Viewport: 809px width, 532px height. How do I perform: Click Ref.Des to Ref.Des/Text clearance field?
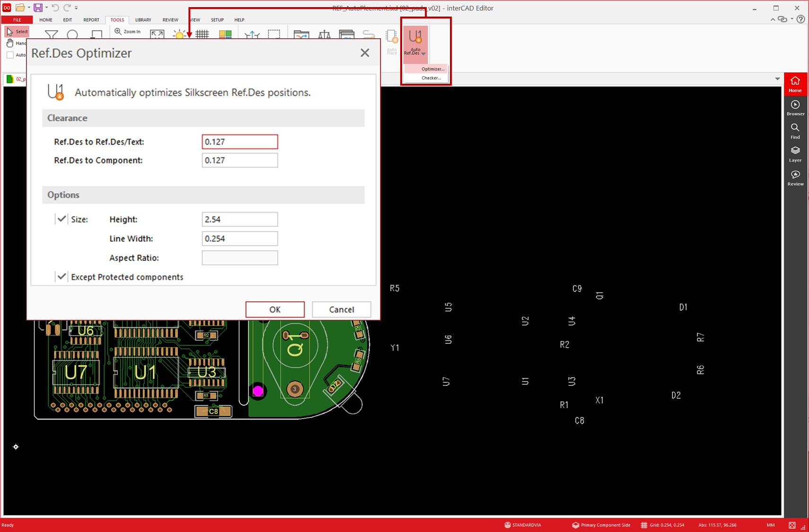[240, 141]
